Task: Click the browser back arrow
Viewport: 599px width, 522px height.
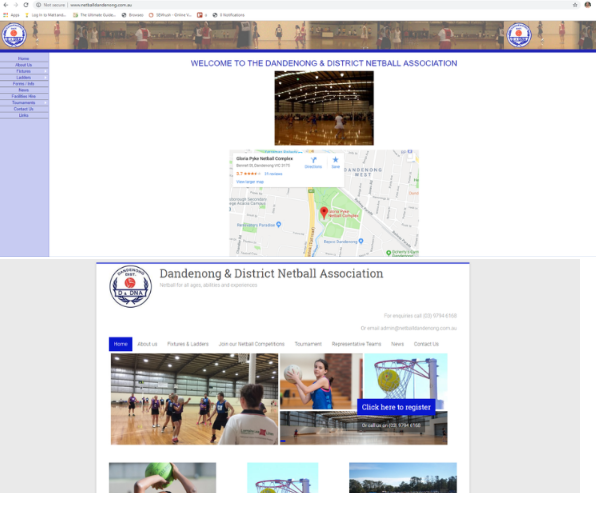Action: tap(5, 5)
